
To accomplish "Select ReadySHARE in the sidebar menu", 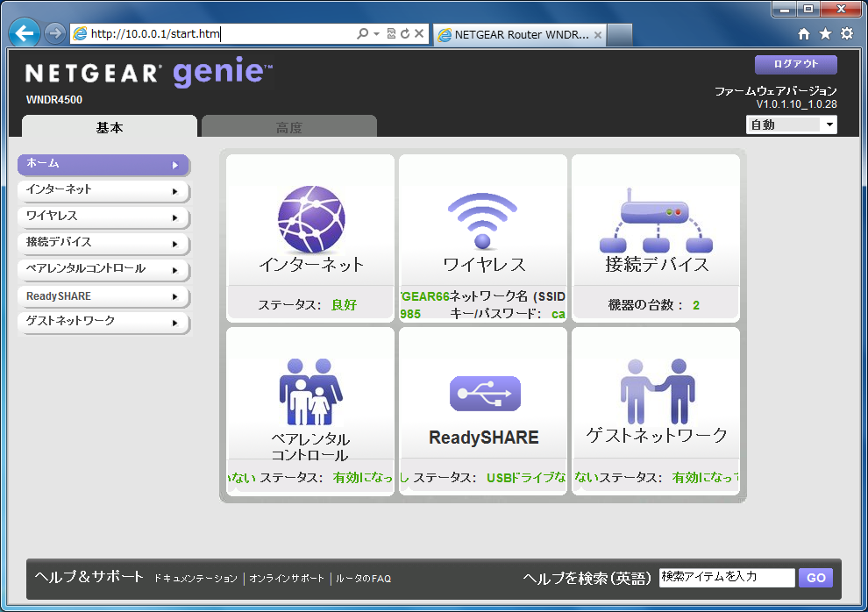I will [x=103, y=296].
